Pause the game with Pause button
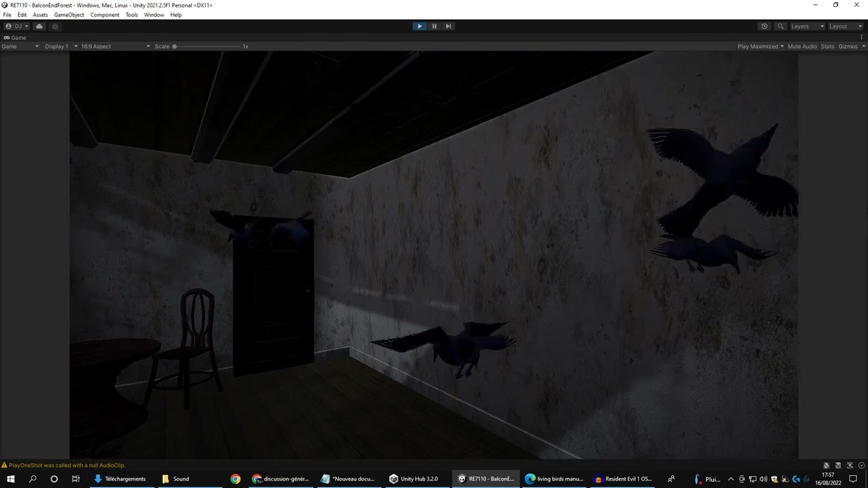Screen dimensions: 868x488 (x=434, y=26)
